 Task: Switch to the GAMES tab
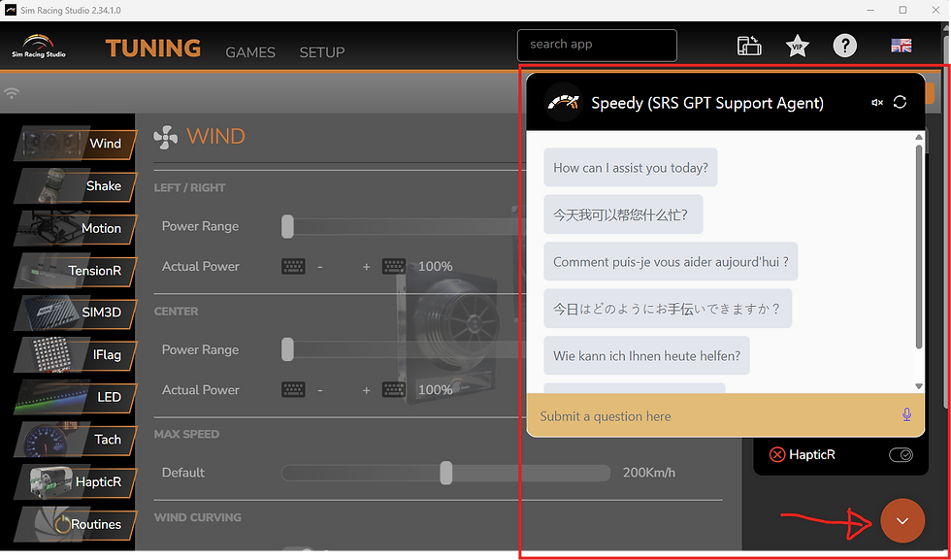[x=249, y=52]
